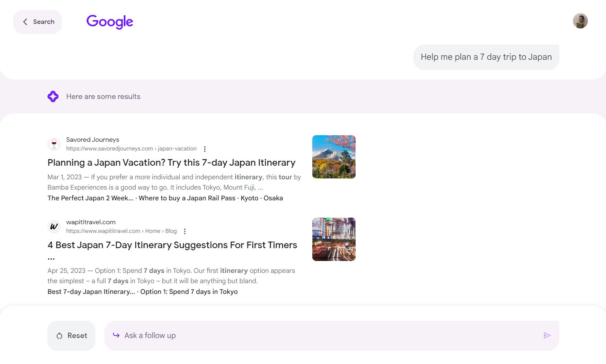The width and height of the screenshot is (606, 364).
Task: Open more options for wapititravel.com result
Action: (185, 231)
